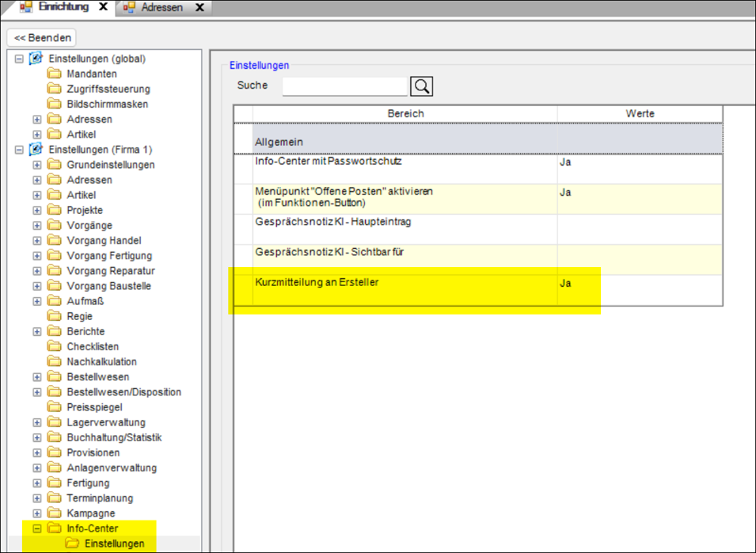Click the Preisspiegel folder icon
Image resolution: width=756 pixels, height=553 pixels.
point(55,407)
